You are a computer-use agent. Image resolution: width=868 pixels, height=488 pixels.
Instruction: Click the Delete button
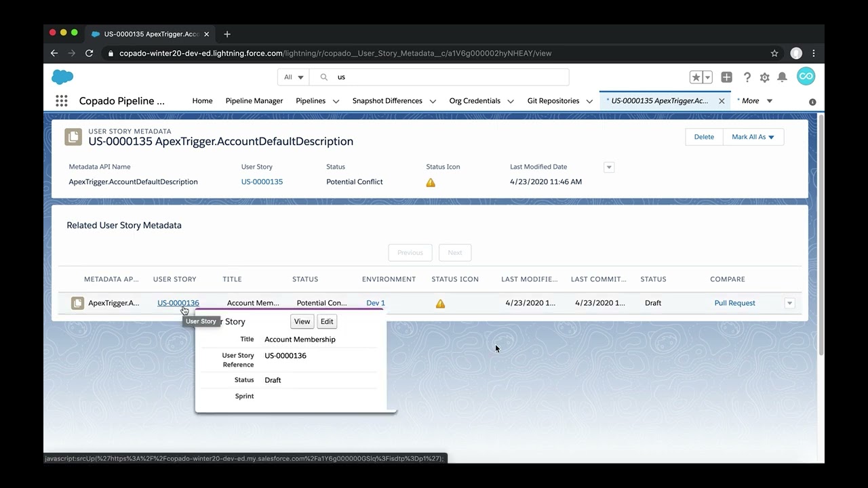[x=704, y=137]
